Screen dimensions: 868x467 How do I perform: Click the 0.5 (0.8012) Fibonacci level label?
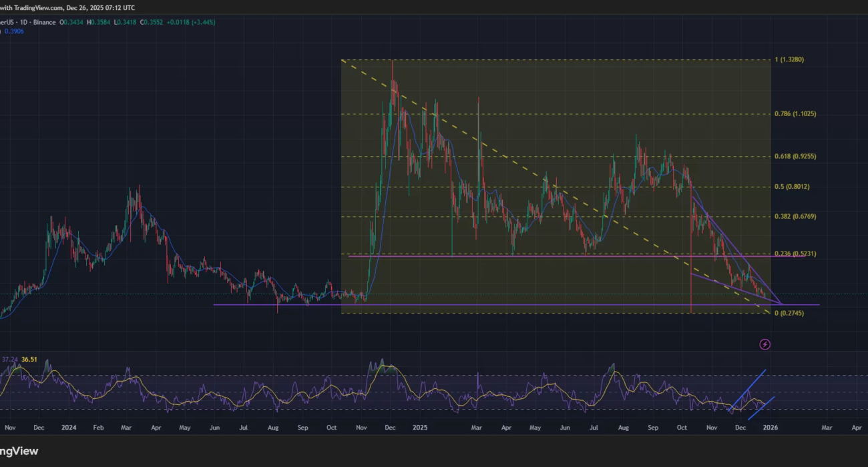pos(792,187)
